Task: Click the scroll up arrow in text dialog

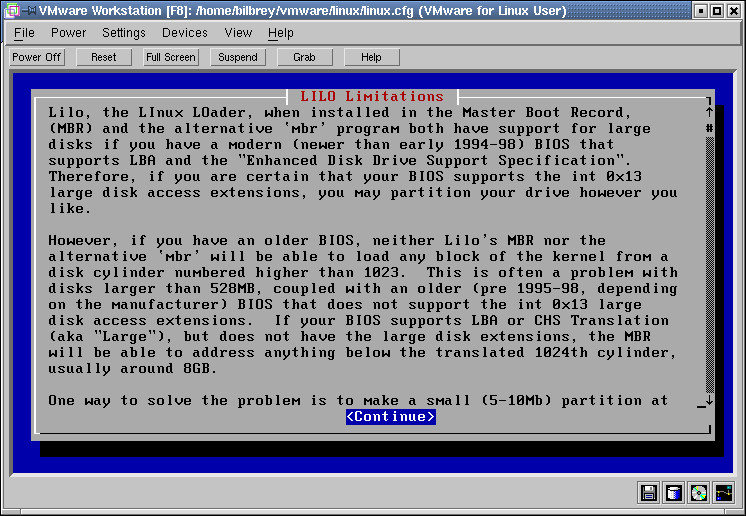Action: [x=709, y=101]
